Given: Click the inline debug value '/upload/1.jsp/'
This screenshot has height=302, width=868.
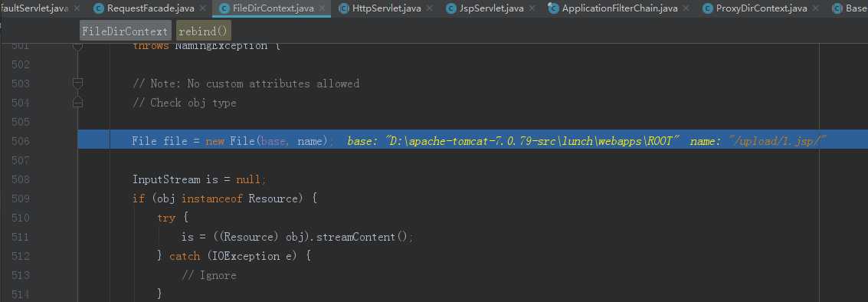Looking at the screenshot, I should coord(778,141).
